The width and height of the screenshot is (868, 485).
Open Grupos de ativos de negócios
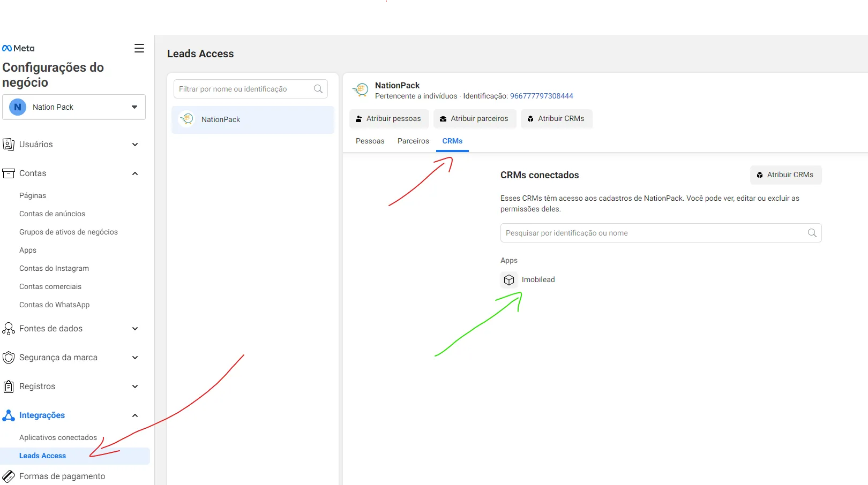click(x=69, y=232)
